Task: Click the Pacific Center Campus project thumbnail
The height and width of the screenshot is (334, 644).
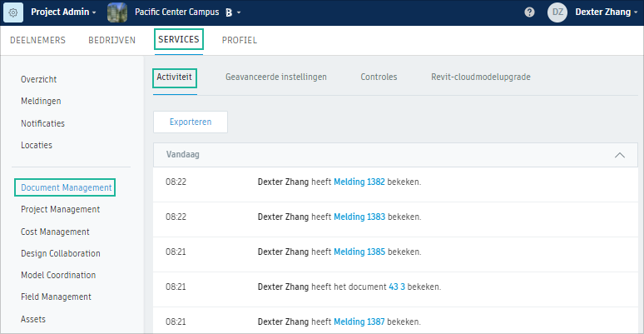Action: click(x=117, y=12)
